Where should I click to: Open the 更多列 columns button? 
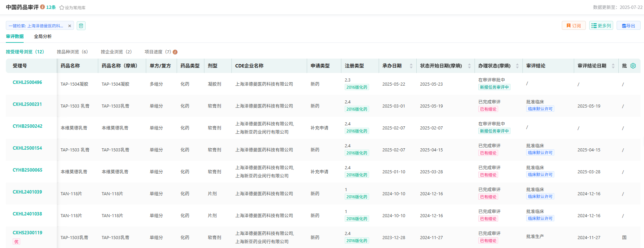click(601, 26)
